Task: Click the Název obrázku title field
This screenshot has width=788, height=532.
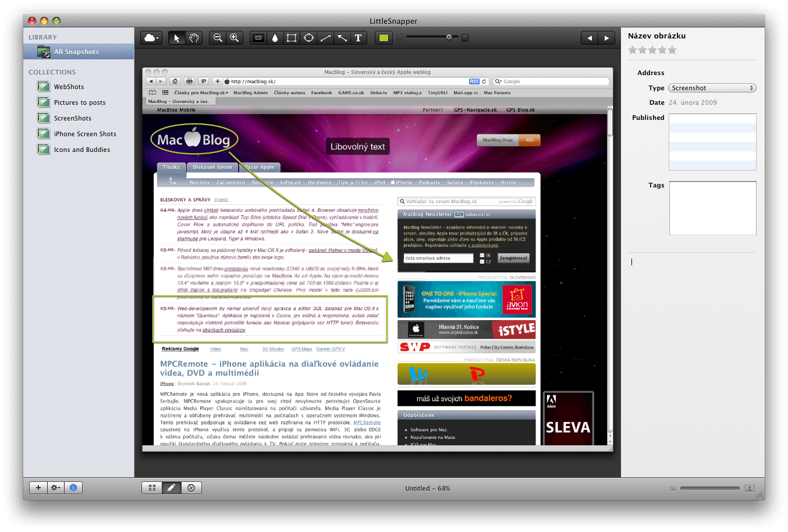Action: (656, 36)
